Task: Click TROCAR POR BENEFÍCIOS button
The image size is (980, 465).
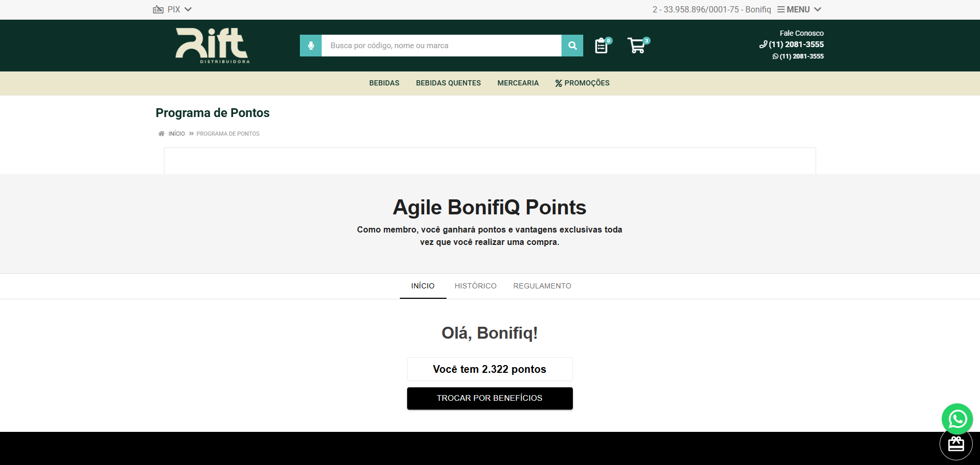Action: pyautogui.click(x=489, y=398)
